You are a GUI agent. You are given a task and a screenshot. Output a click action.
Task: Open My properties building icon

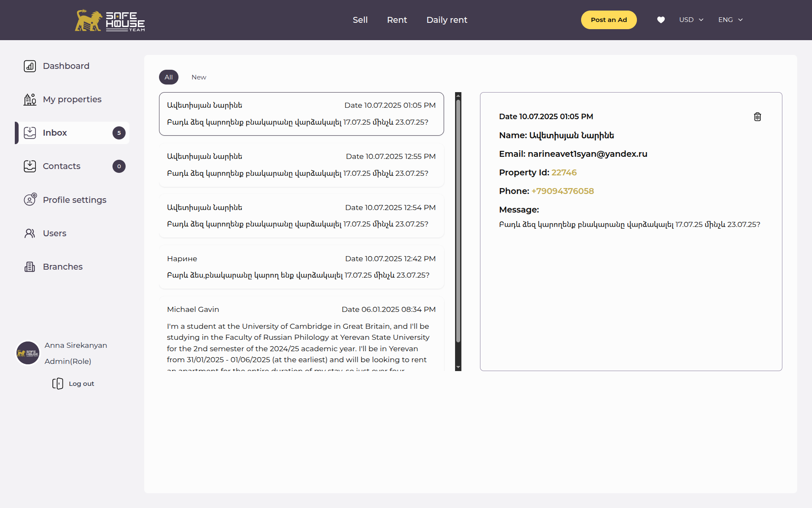click(30, 99)
